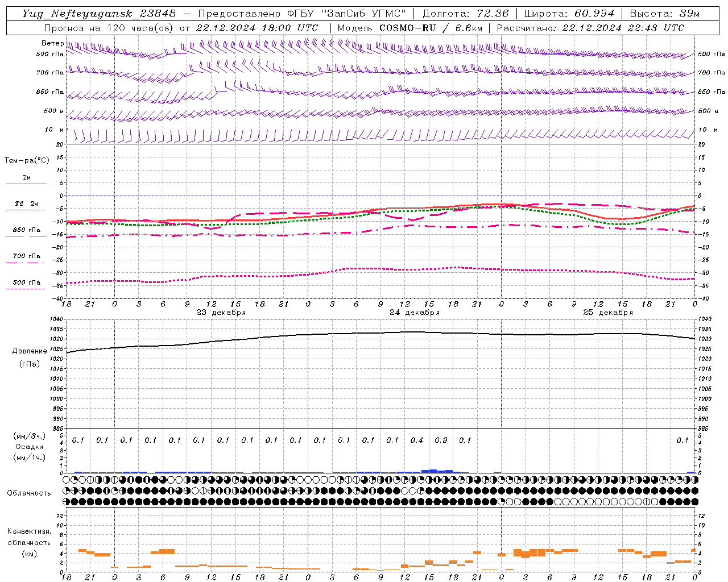This screenshot has width=728, height=582.
Task: Click the black pressure curve
Action: click(x=381, y=334)
